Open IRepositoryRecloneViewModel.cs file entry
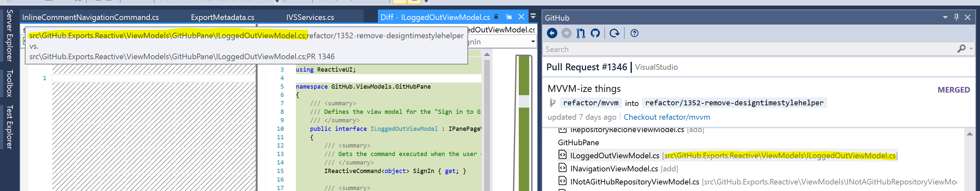Viewport: 980px width, 191px height. tap(627, 130)
